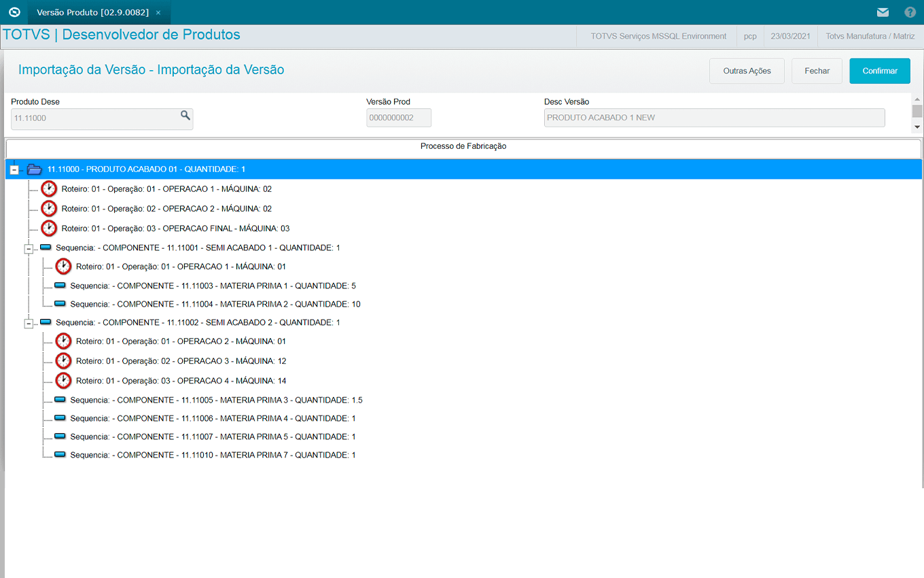Viewport: 924px width, 578px height.
Task: Click clock icon for OPERACAO FINAL MÁQUINA 03
Action: click(49, 228)
